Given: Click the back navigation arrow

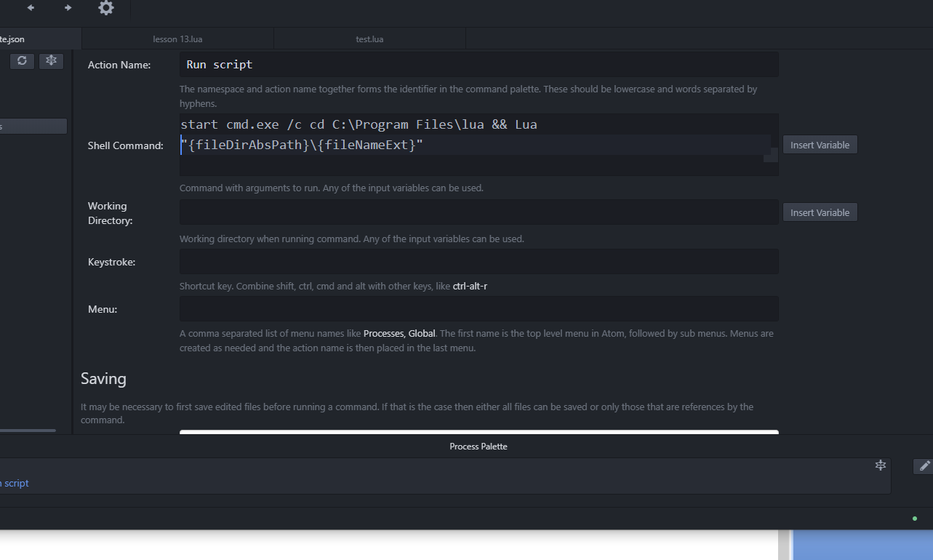Looking at the screenshot, I should click(x=30, y=9).
